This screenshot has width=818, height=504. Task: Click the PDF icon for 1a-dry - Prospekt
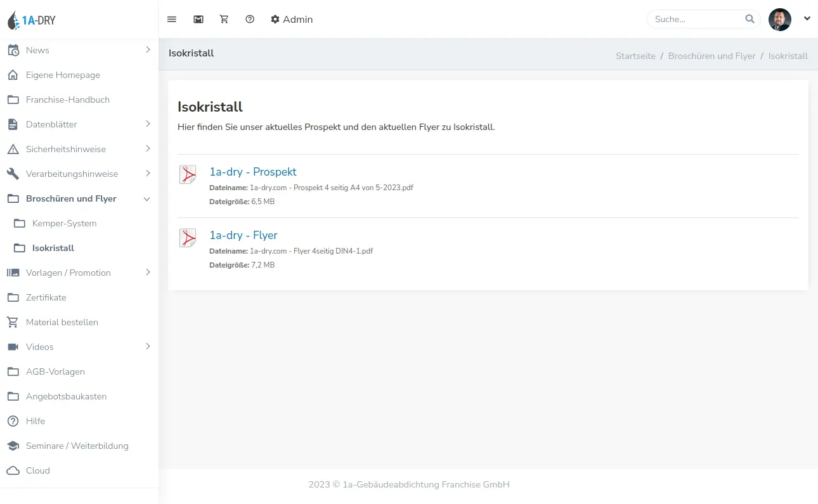point(188,174)
